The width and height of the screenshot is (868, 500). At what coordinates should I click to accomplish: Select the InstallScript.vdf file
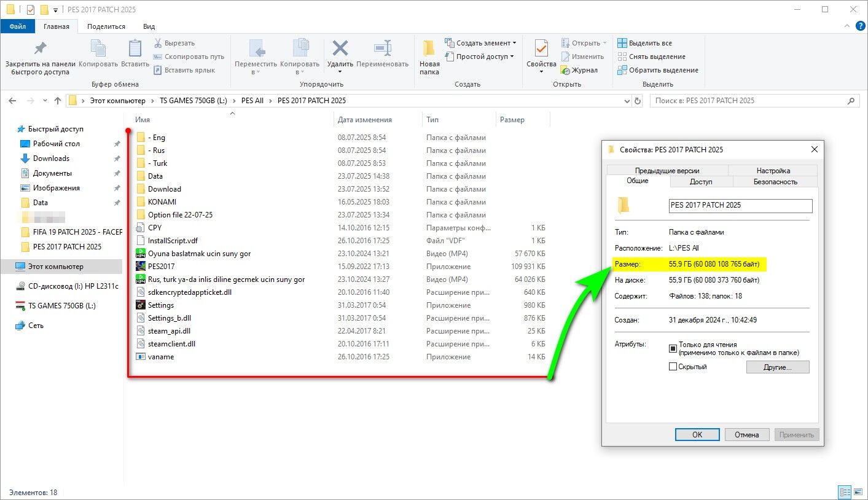click(x=173, y=241)
